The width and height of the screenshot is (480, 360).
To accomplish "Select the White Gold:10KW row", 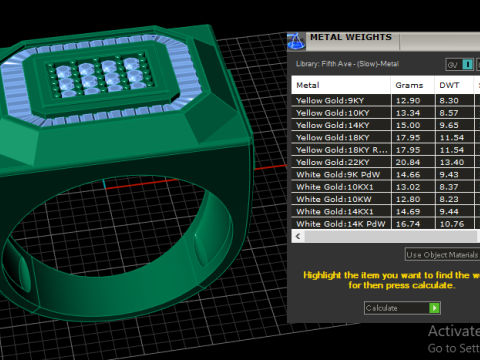I will point(386,199).
